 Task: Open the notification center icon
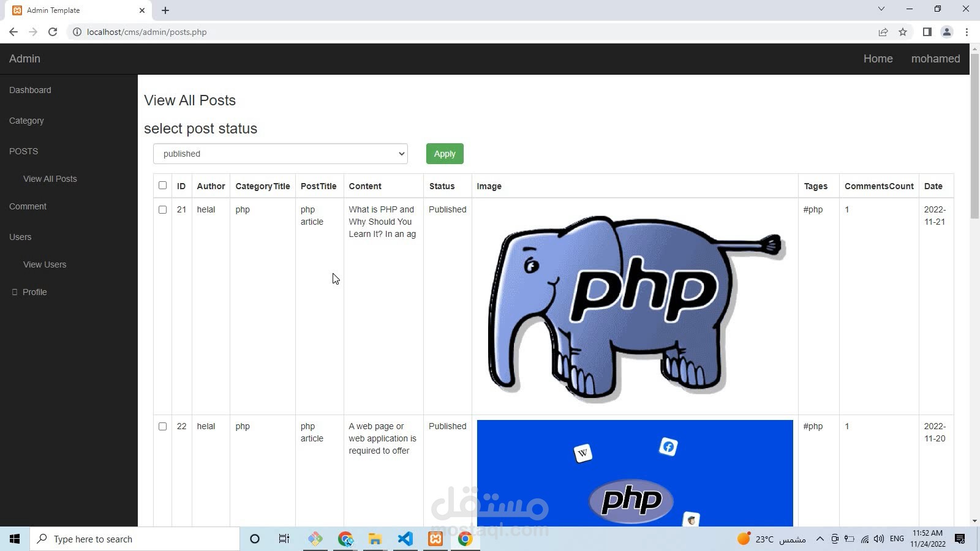pos(960,539)
